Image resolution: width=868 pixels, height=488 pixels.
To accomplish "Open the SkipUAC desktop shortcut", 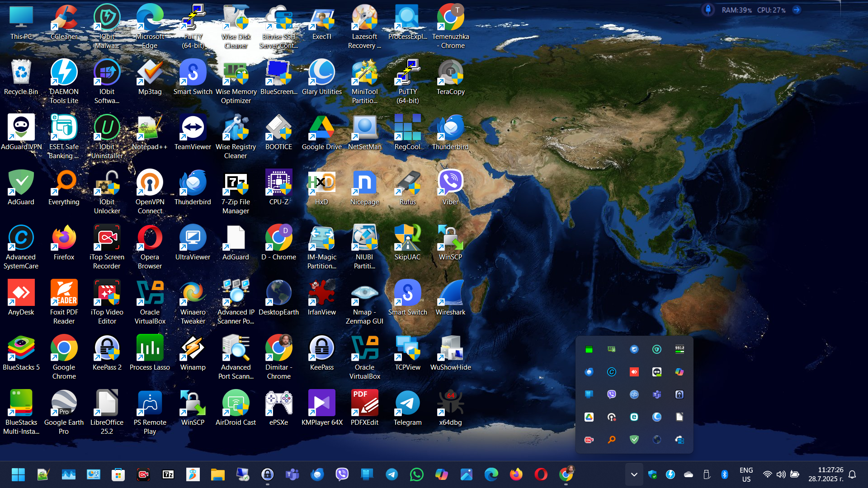I will tap(407, 243).
